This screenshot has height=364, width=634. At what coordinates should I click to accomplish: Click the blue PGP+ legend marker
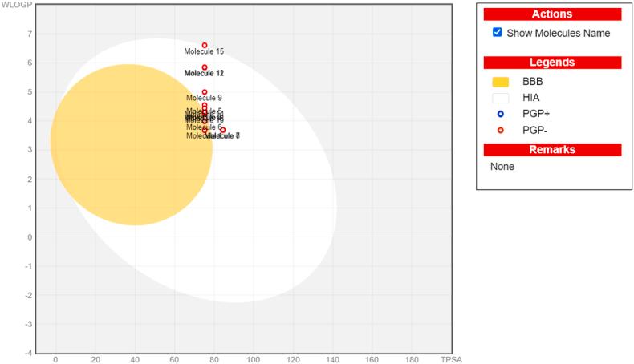pyautogui.click(x=500, y=114)
